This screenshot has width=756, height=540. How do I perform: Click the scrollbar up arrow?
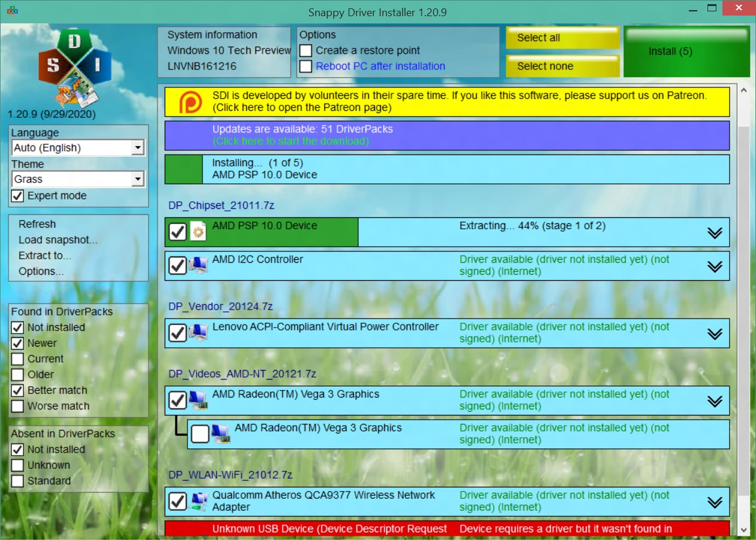pyautogui.click(x=744, y=90)
